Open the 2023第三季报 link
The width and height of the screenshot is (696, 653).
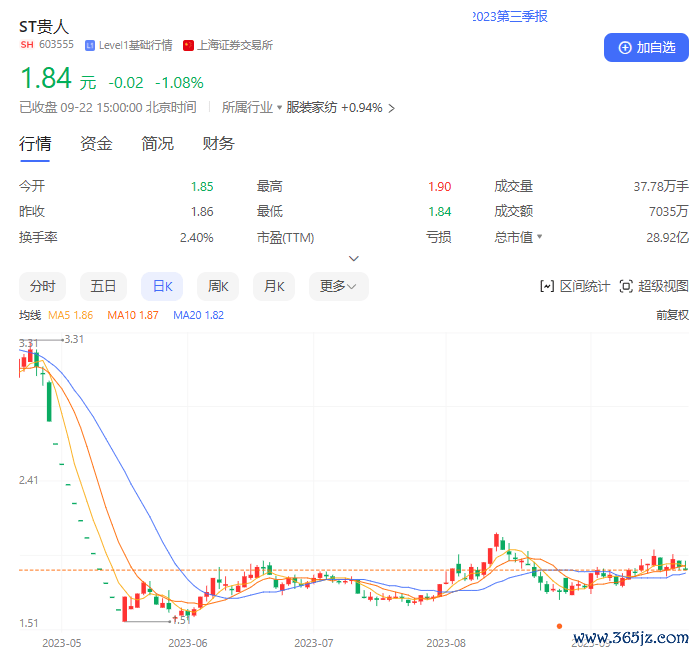510,16
